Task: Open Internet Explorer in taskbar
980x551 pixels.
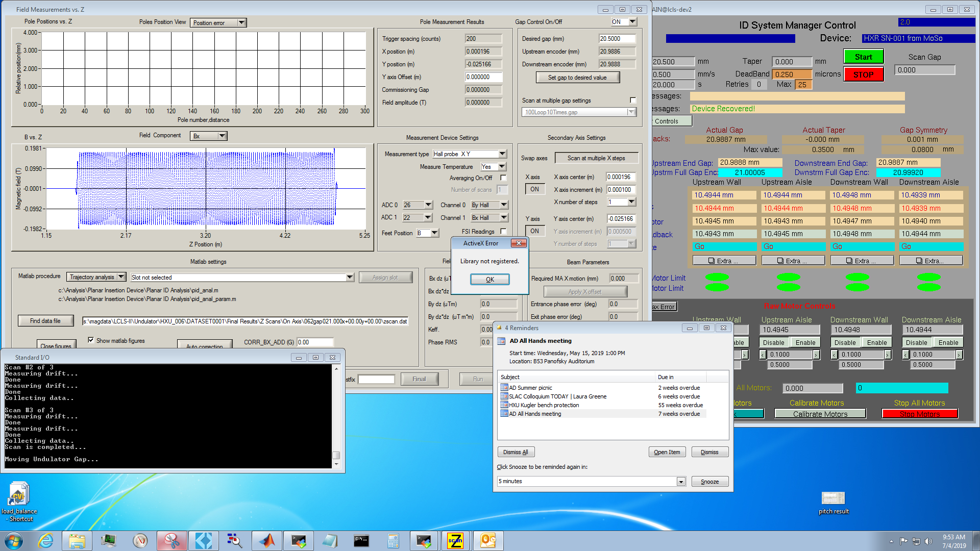Action: click(x=46, y=541)
